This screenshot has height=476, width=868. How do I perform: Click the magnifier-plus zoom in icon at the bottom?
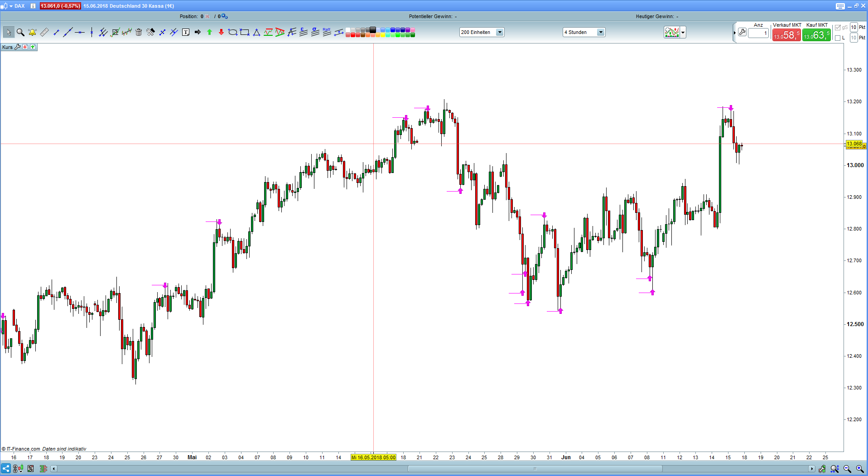click(859, 469)
